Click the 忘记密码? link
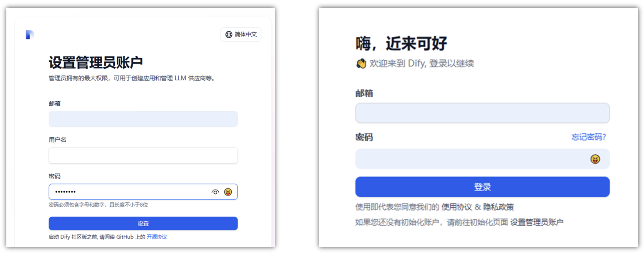This screenshot has height=254, width=644. (x=588, y=137)
